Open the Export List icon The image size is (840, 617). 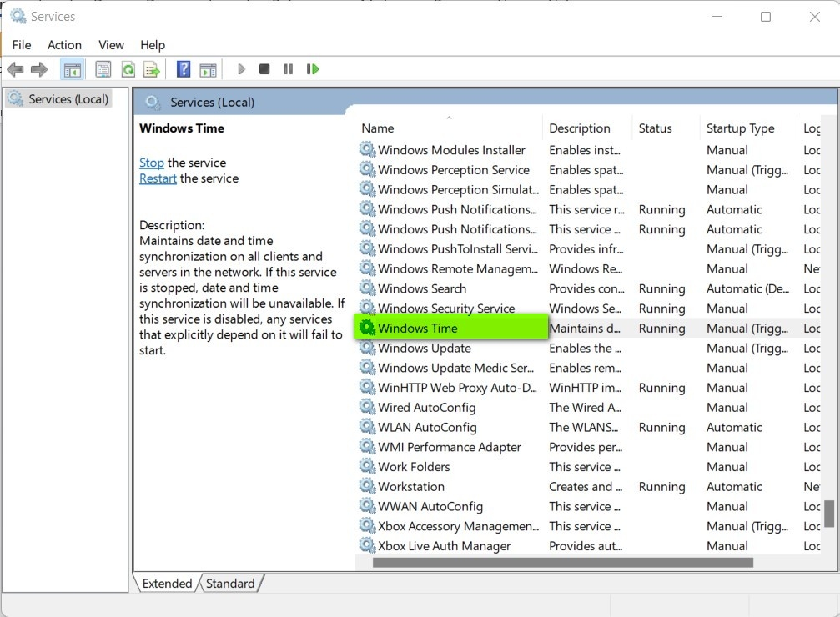pyautogui.click(x=152, y=68)
